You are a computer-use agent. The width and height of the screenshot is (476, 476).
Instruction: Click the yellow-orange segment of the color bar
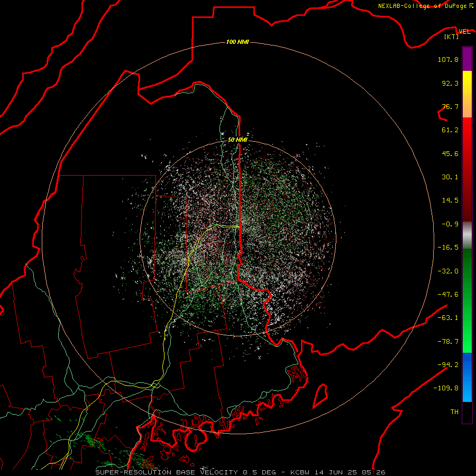coord(467,94)
